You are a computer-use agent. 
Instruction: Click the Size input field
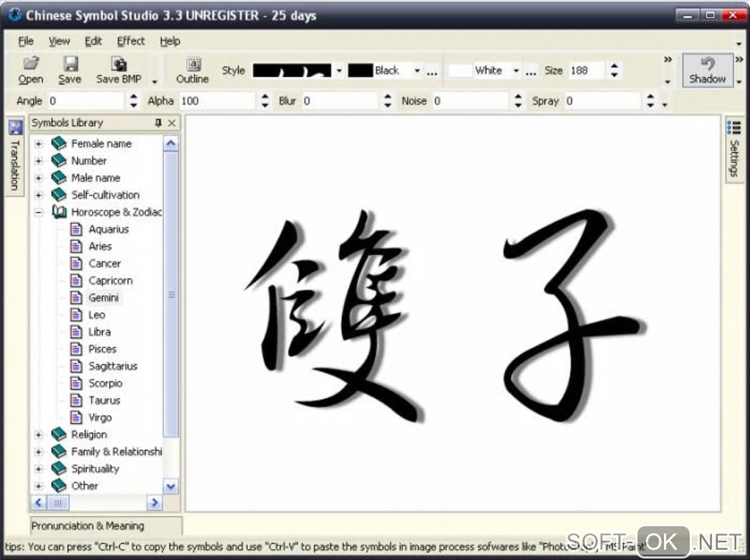pyautogui.click(x=587, y=71)
